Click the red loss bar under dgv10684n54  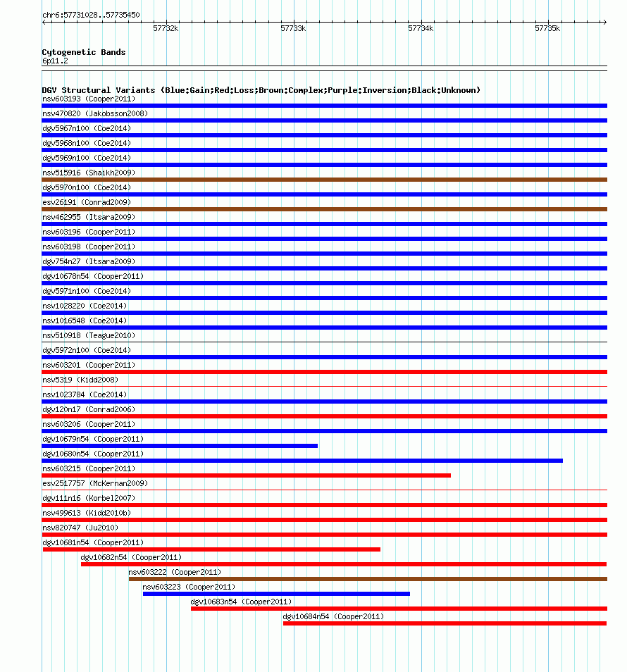click(445, 623)
